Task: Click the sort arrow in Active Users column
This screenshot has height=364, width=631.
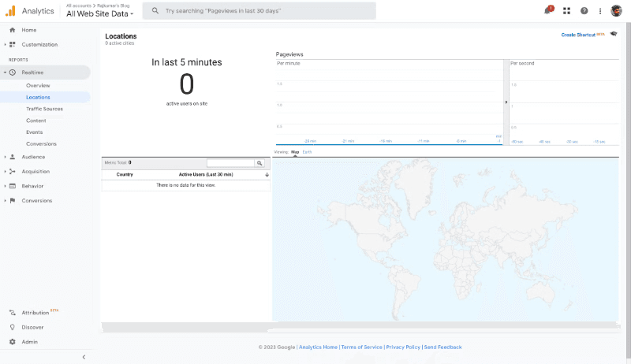Action: pos(267,175)
